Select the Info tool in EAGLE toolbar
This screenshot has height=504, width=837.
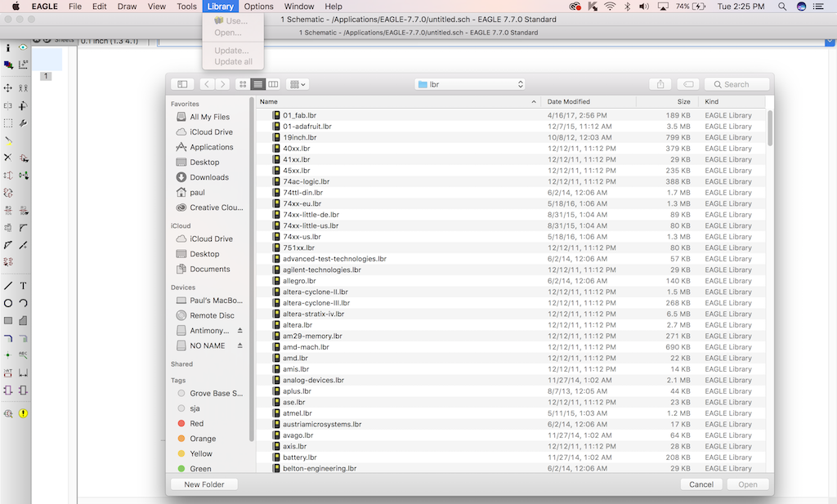[x=8, y=47]
